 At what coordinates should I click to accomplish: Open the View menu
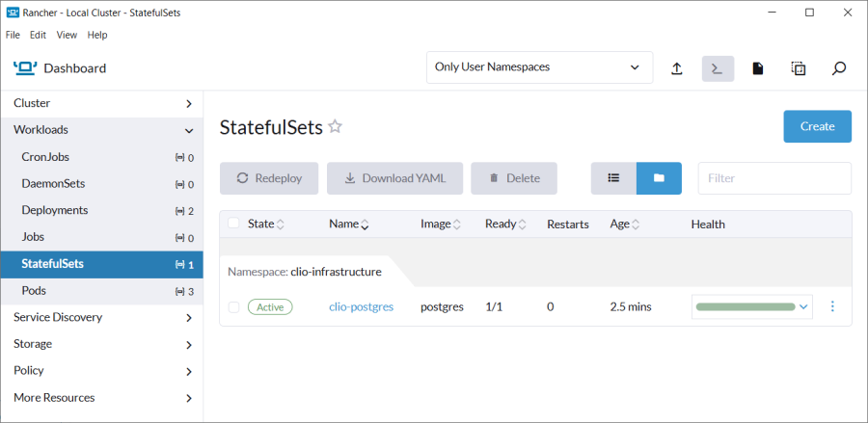(67, 35)
